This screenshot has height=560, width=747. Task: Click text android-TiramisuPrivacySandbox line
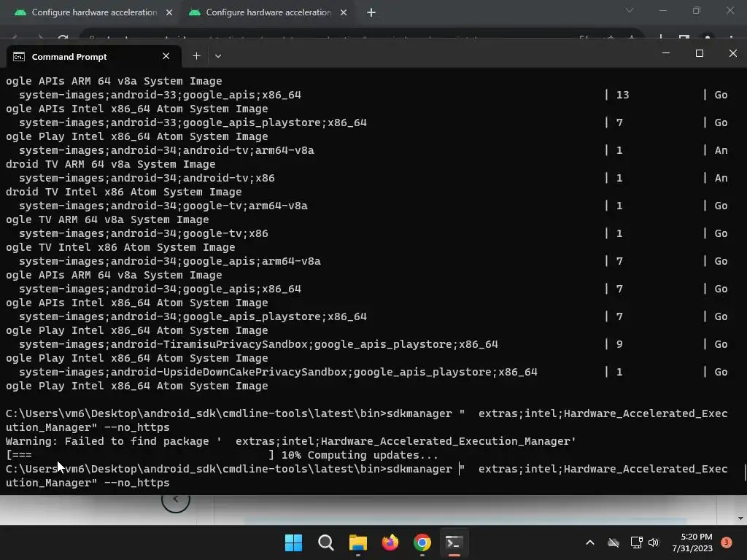pos(258,344)
